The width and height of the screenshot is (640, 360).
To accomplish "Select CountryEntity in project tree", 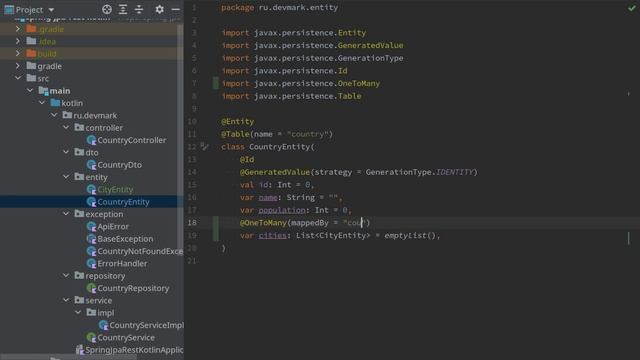I will 123,202.
